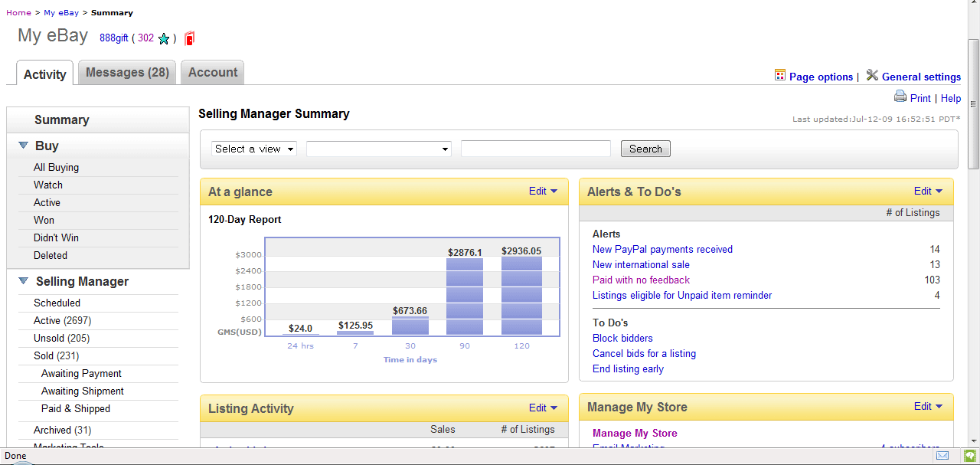Open Edit menu in Alerts & To Do's panel
The height and width of the screenshot is (465, 980).
(928, 191)
